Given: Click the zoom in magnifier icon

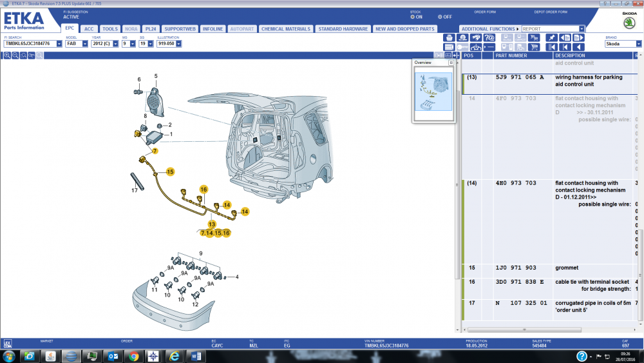Looking at the screenshot, I should 7,55.
